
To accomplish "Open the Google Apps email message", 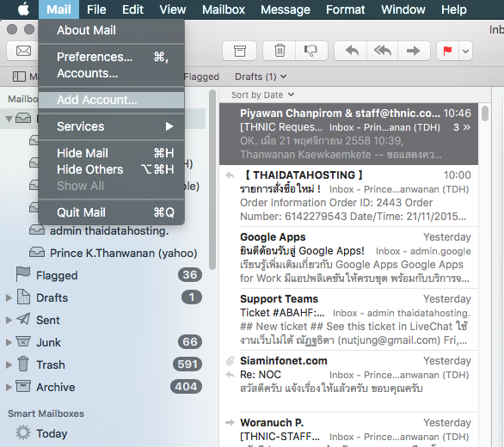I will [348, 257].
